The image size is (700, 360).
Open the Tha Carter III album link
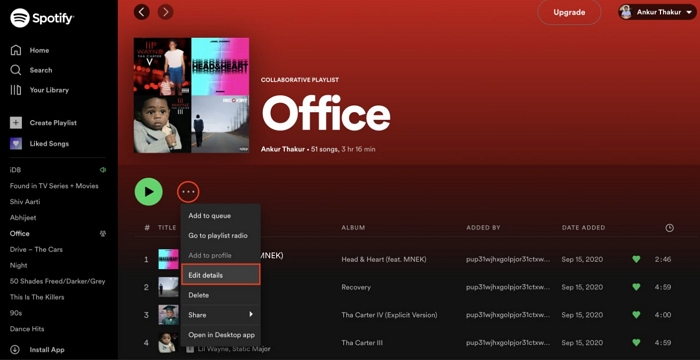tap(362, 343)
